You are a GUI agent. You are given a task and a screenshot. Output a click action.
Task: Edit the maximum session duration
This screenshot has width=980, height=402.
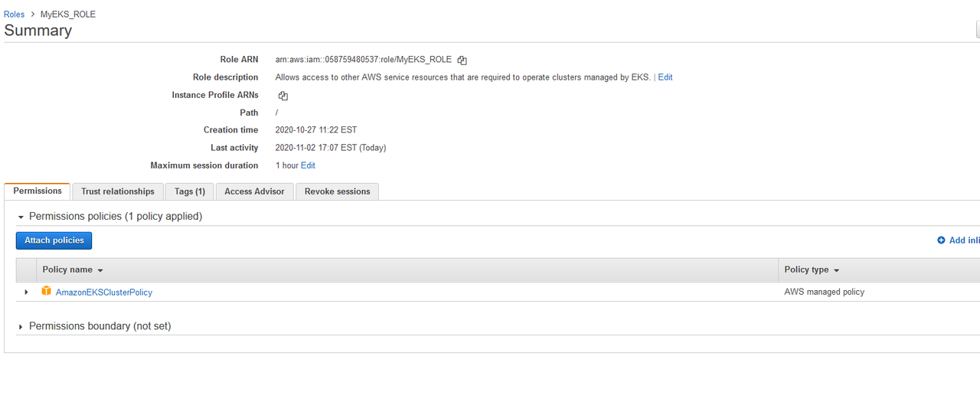[308, 165]
